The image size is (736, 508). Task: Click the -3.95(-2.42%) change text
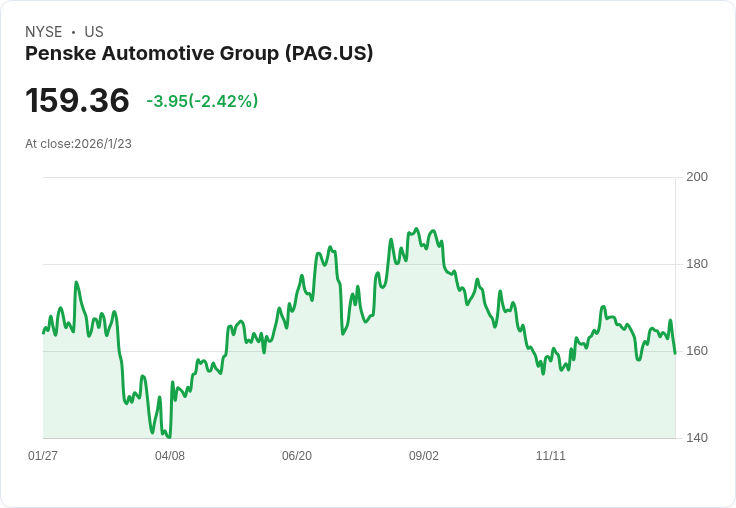click(202, 101)
